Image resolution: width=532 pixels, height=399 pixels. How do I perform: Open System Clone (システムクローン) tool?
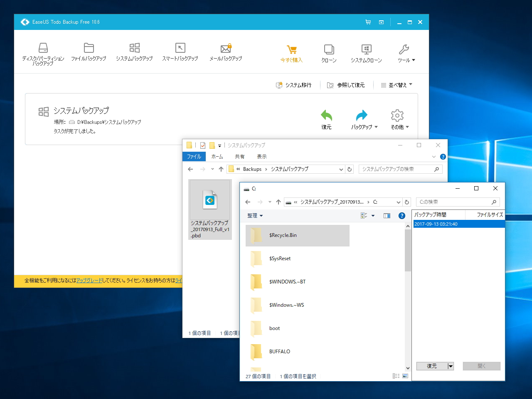[x=366, y=54]
